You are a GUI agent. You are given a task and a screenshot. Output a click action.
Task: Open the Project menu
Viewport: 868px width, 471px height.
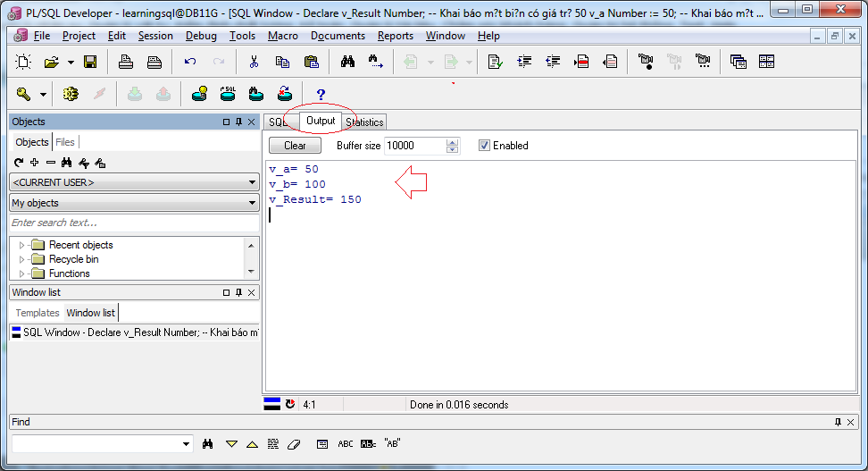click(x=79, y=36)
